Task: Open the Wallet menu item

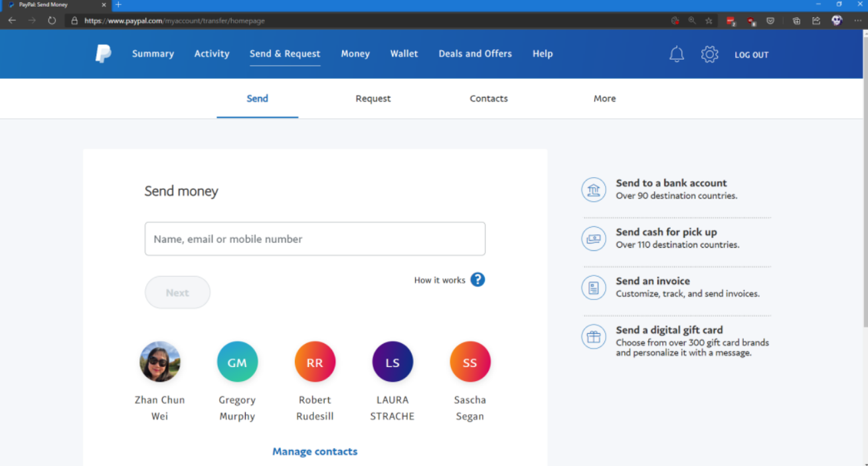Action: (404, 54)
